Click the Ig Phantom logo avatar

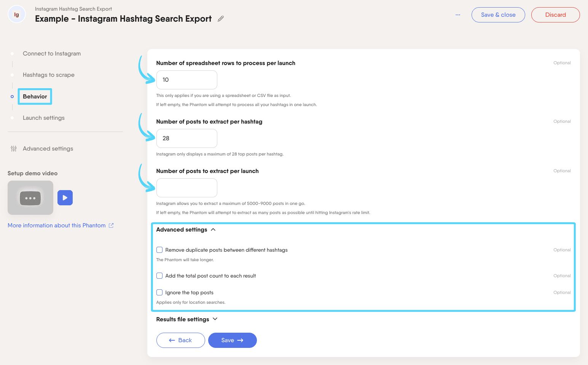pos(16,15)
